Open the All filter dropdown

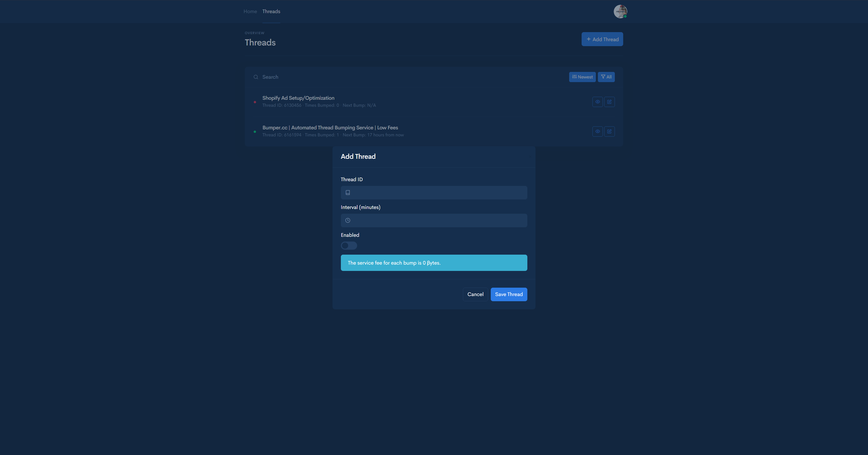click(x=606, y=77)
